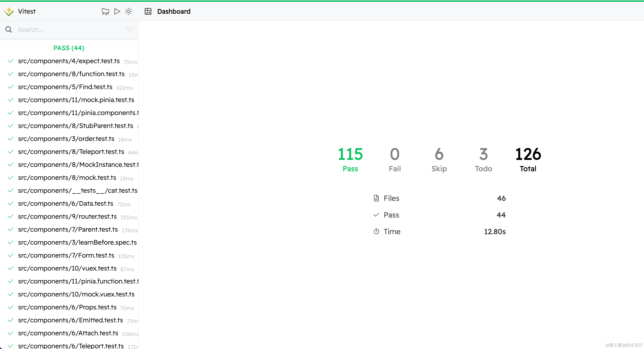Viewport: 644px width, 349px height.
Task: Click the Dashboard grid icon
Action: 148,12
